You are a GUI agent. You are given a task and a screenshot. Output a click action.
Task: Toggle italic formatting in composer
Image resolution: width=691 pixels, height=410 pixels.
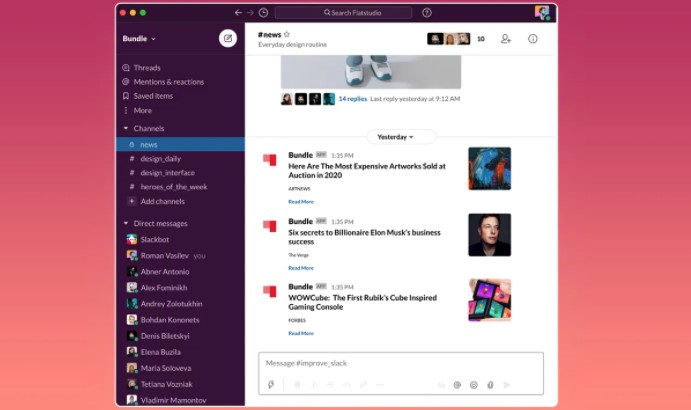coord(313,384)
